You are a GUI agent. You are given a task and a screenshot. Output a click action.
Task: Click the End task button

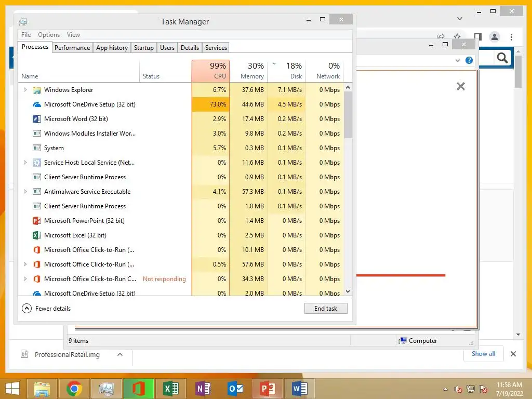pyautogui.click(x=326, y=309)
